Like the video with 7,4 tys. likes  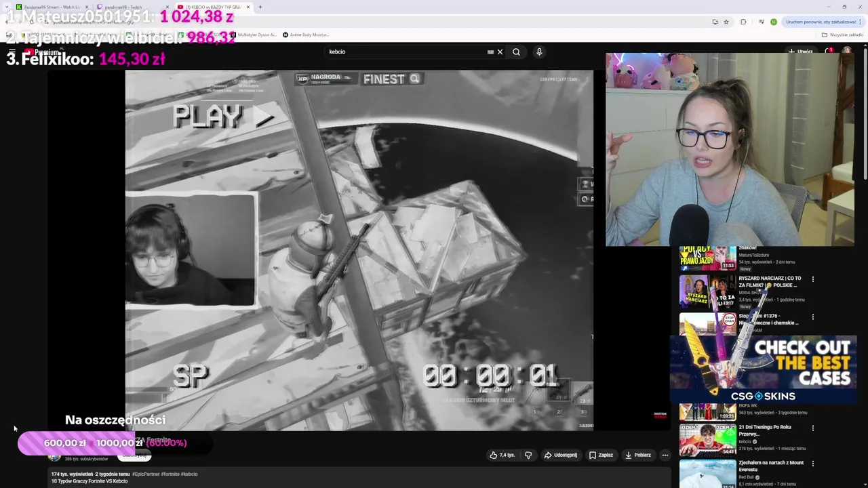coord(502,455)
